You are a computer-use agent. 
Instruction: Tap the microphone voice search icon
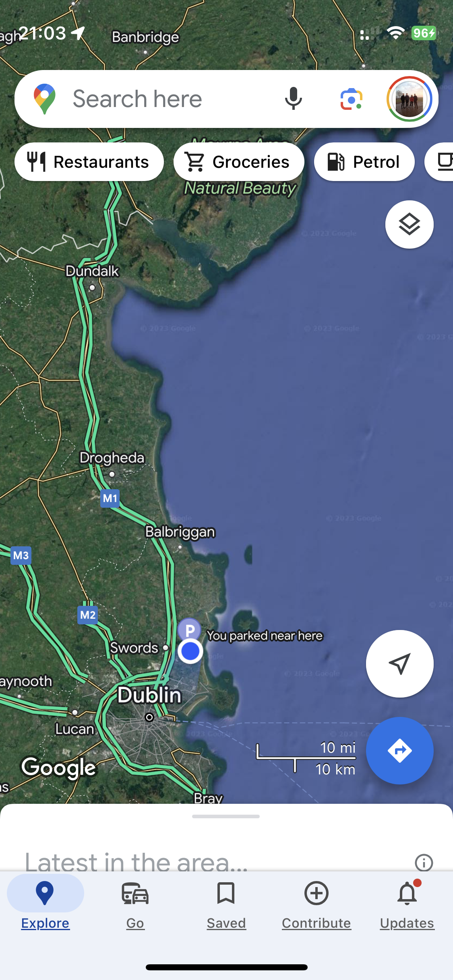point(293,99)
